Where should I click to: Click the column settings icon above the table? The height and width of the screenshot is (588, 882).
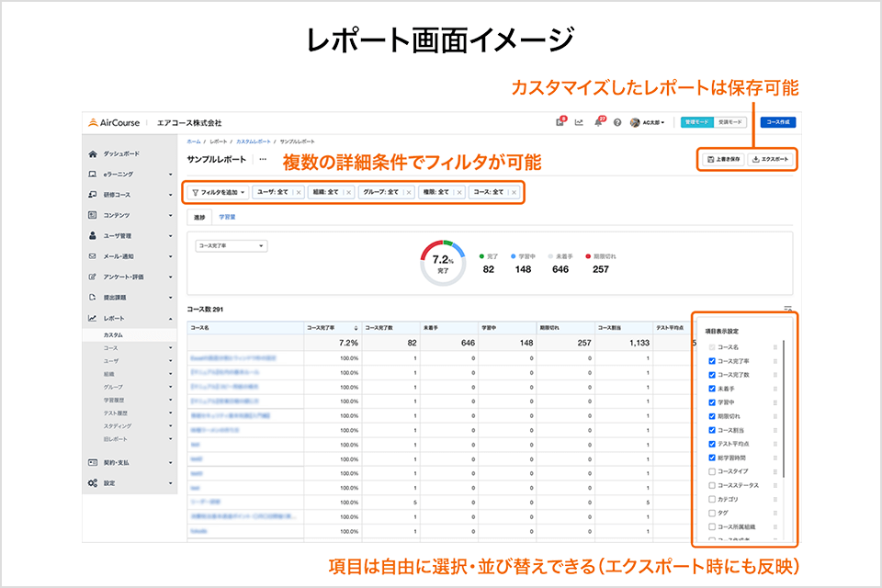point(788,309)
